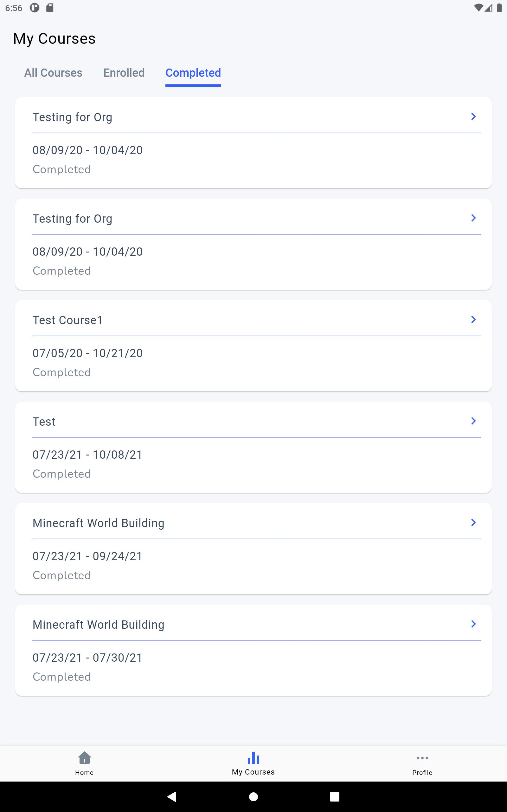Tap chevron arrow on the Test card
The width and height of the screenshot is (507, 812).
point(473,421)
